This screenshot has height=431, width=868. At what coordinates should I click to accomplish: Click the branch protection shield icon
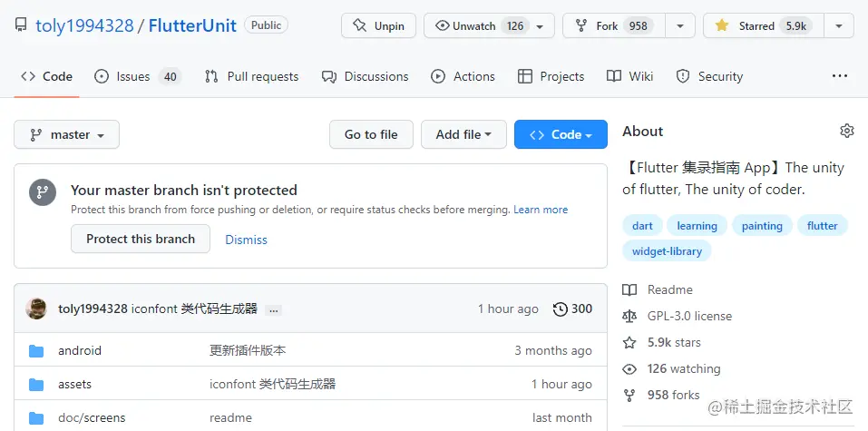(43, 192)
